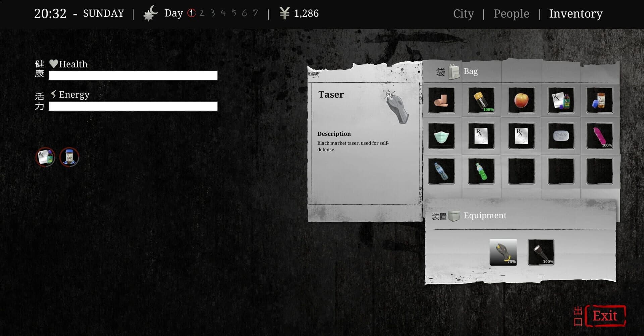Open the City screen
The width and height of the screenshot is (644, 336).
point(464,13)
